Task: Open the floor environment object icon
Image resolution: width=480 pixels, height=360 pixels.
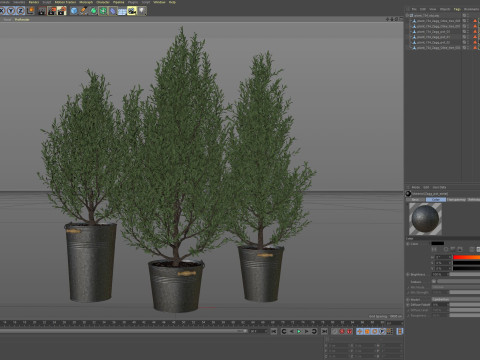Action: pyautogui.click(x=122, y=11)
